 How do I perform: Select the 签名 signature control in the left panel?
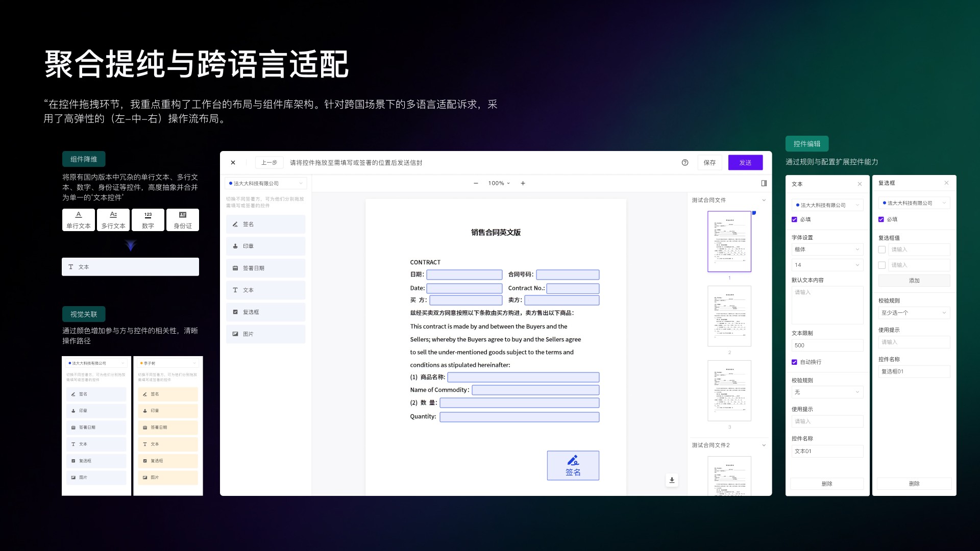(265, 224)
